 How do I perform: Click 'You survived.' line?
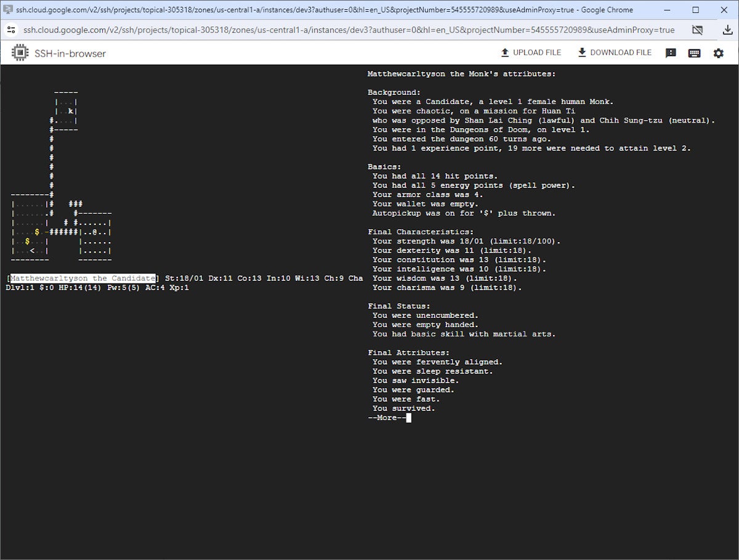point(404,408)
